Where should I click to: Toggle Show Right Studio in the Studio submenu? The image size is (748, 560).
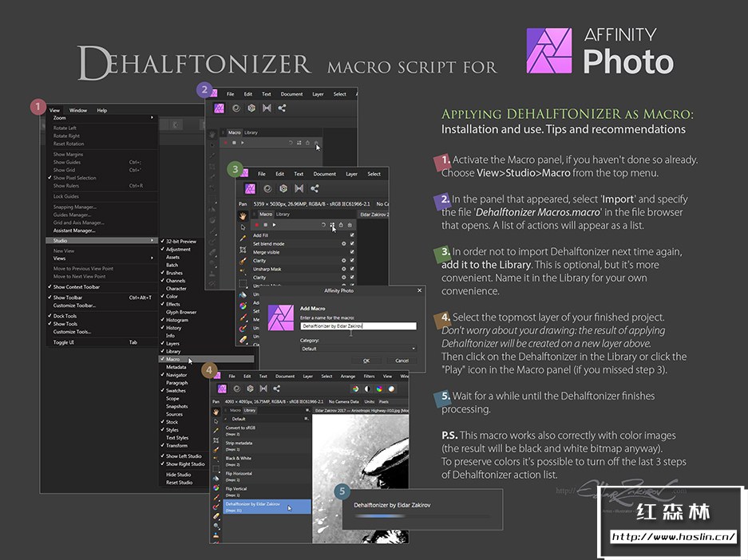[184, 463]
